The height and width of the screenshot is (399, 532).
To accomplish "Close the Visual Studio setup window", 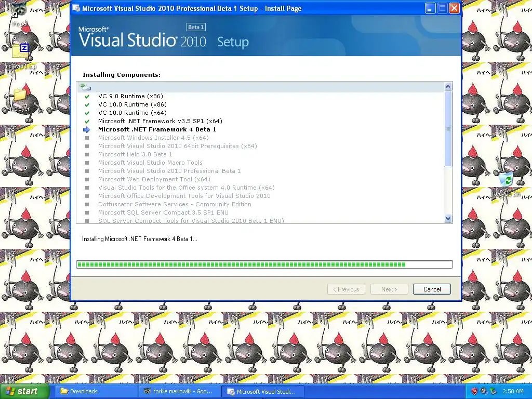I will 454,8.
